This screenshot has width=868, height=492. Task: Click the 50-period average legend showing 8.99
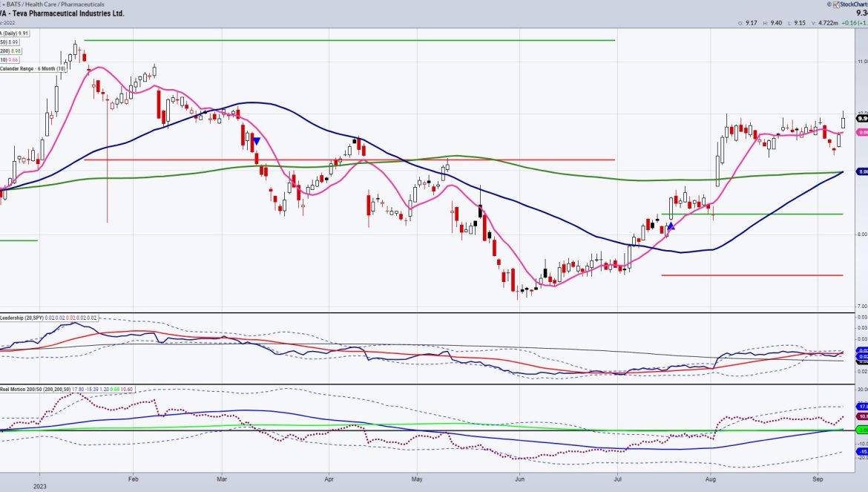10,42
